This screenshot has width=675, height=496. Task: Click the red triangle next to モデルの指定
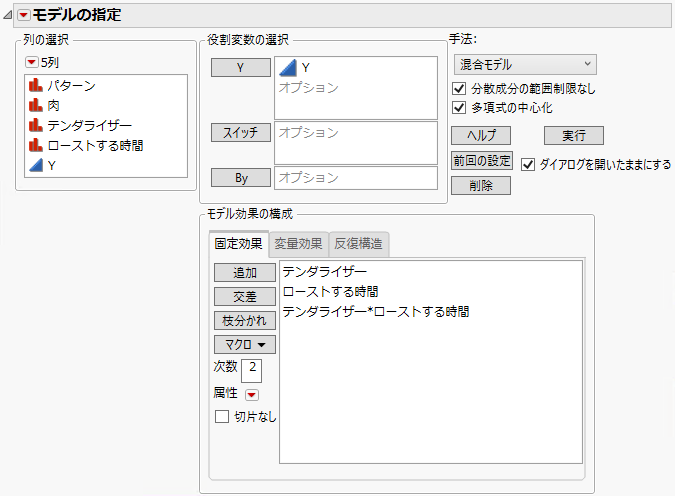point(24,15)
